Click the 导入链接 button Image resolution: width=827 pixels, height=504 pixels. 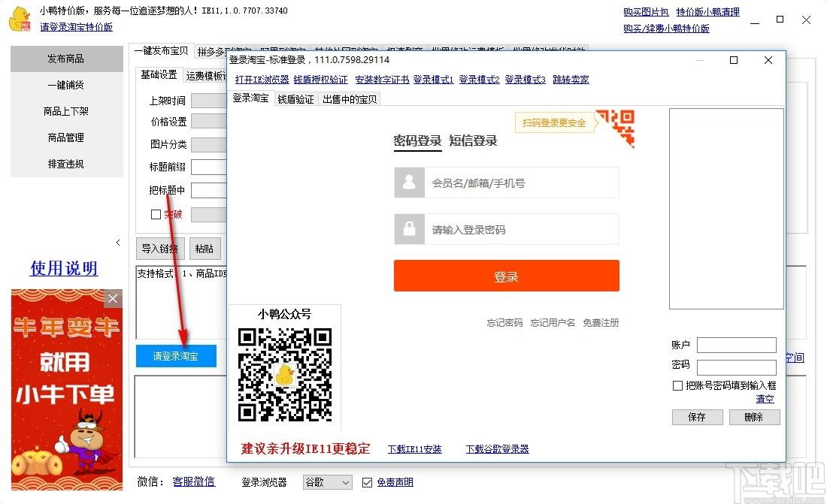160,249
